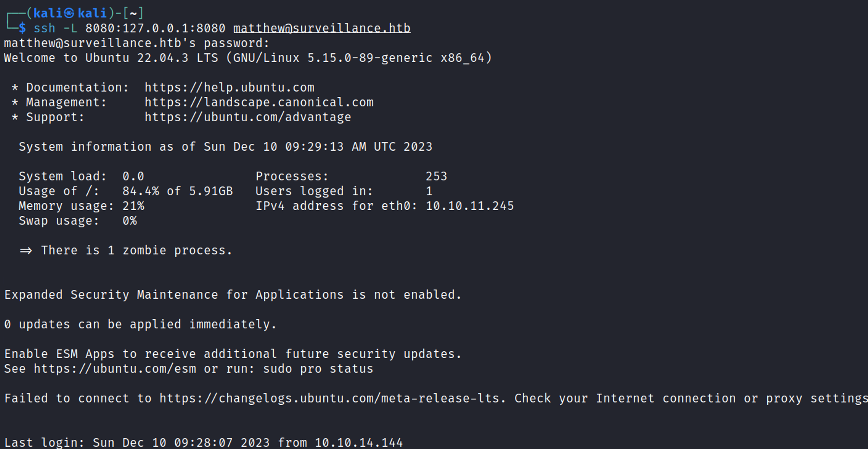The height and width of the screenshot is (449, 868).
Task: Click the last login IP 10.10.14.144
Action: 358,442
